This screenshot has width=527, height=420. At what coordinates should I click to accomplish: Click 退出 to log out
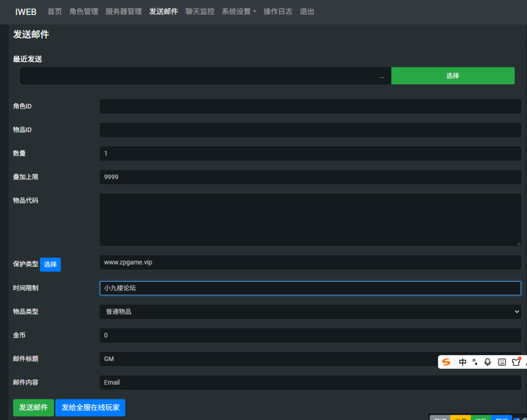click(307, 11)
